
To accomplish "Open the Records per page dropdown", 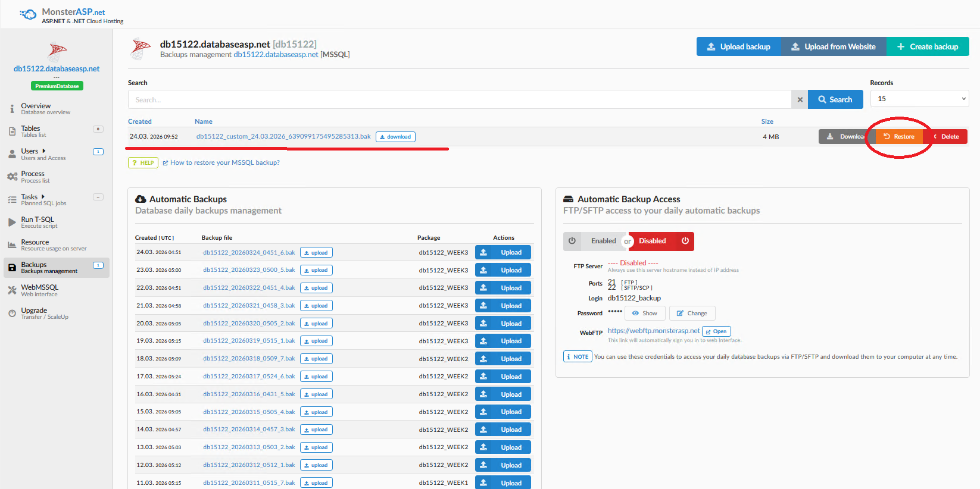I will 919,99.
